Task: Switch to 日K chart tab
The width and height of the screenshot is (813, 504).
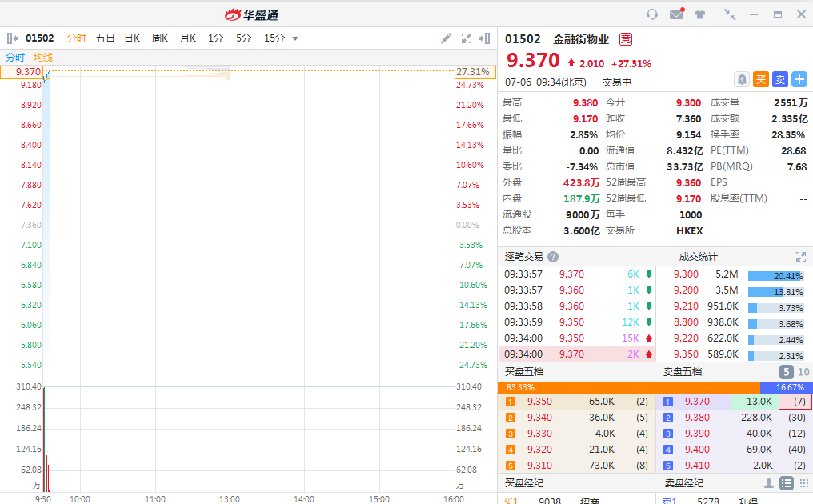Action: click(x=132, y=38)
